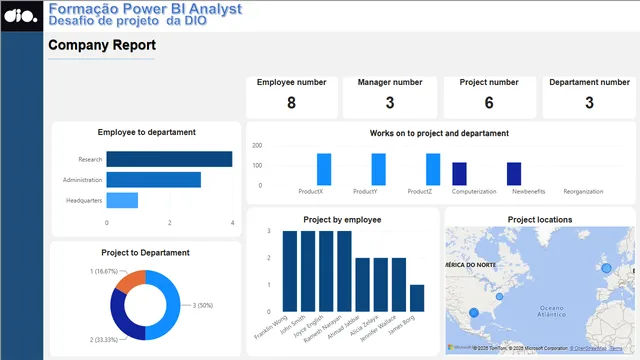The image size is (640, 360).
Task: Click the 'Formação Power BI Analyst' title
Action: click(x=145, y=9)
